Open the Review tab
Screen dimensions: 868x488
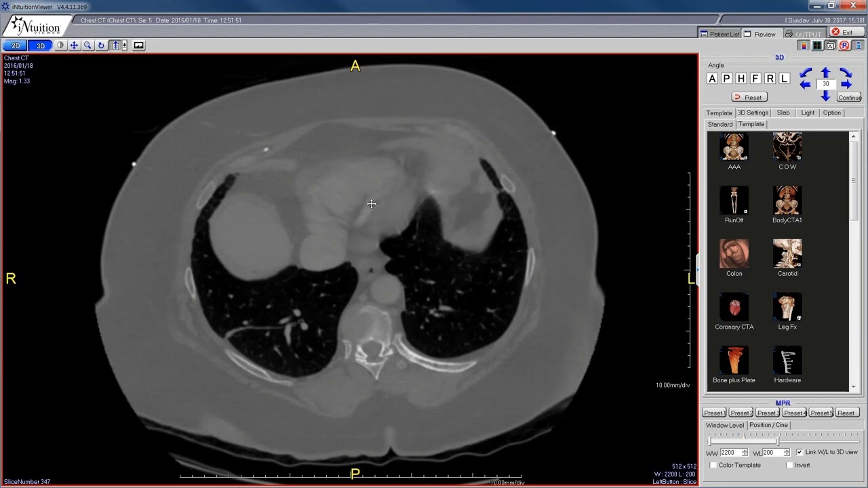point(761,34)
